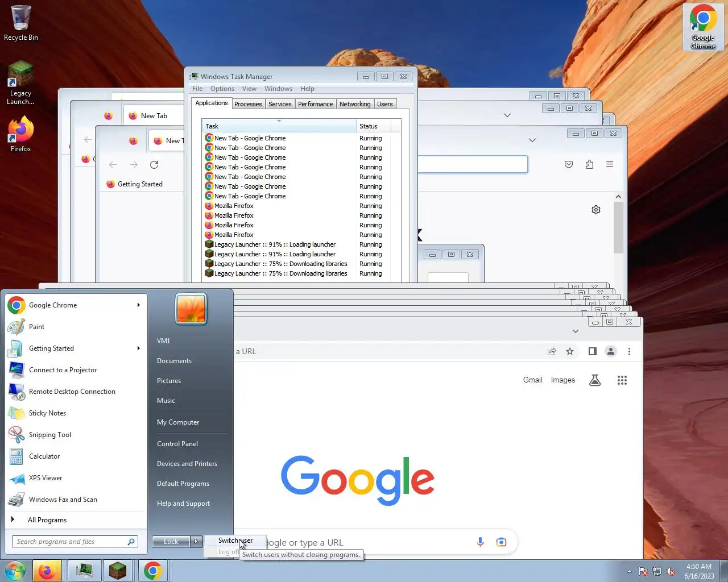Show hidden system tray icons
The height and width of the screenshot is (582, 728).
629,571
